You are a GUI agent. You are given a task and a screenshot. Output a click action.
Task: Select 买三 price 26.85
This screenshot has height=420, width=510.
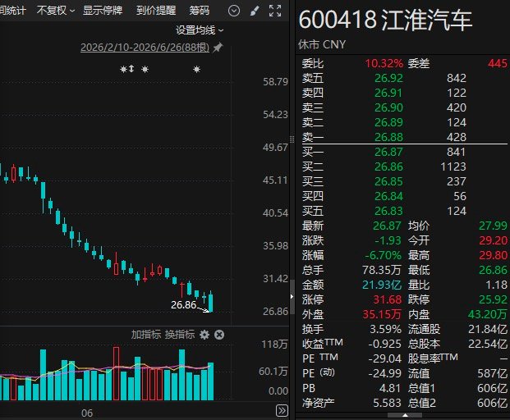click(x=388, y=181)
